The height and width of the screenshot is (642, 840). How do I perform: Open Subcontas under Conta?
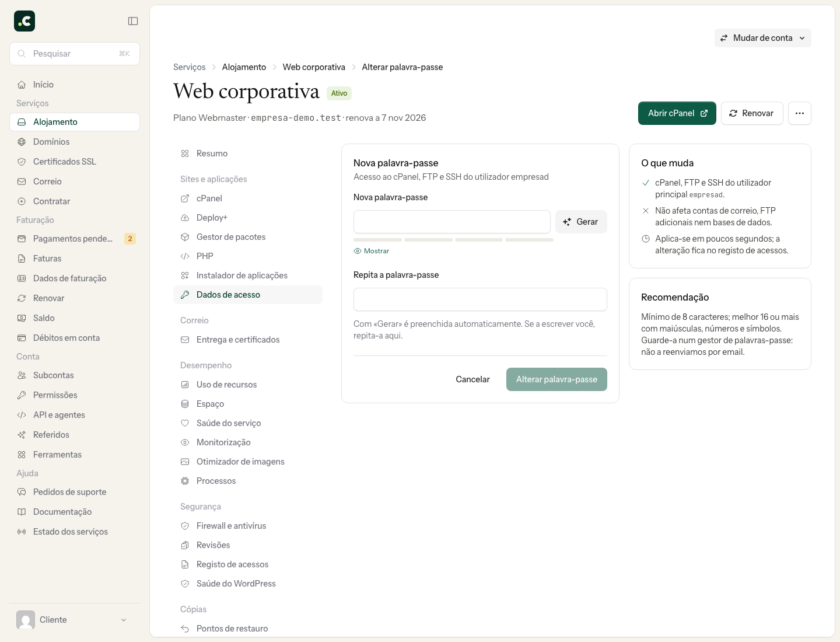click(x=75, y=375)
